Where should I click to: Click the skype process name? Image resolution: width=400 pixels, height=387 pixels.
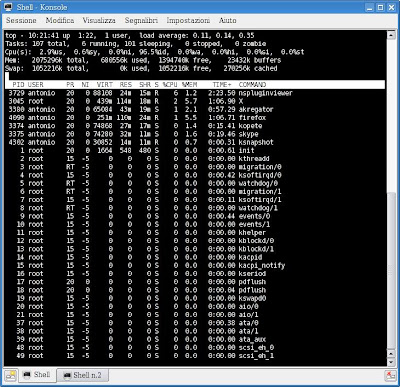point(248,134)
